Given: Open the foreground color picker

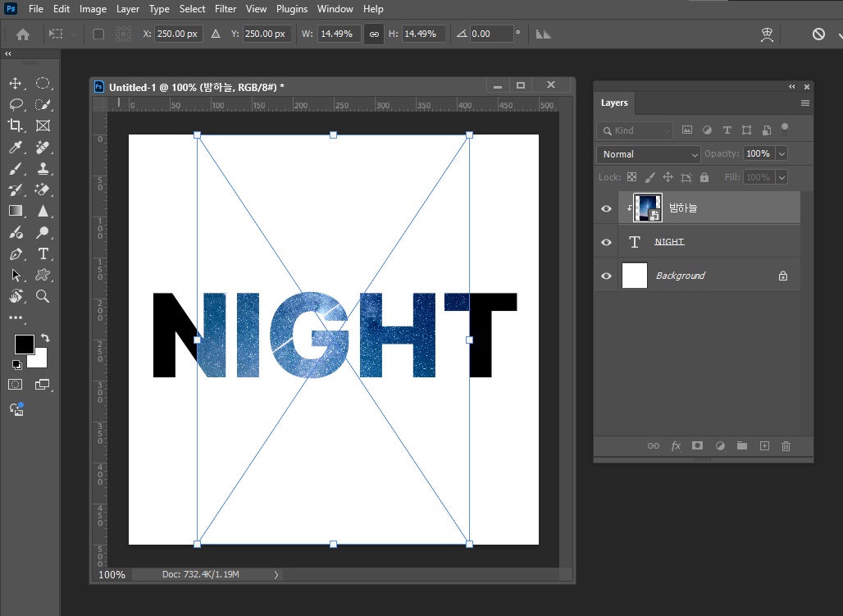Looking at the screenshot, I should pyautogui.click(x=25, y=345).
